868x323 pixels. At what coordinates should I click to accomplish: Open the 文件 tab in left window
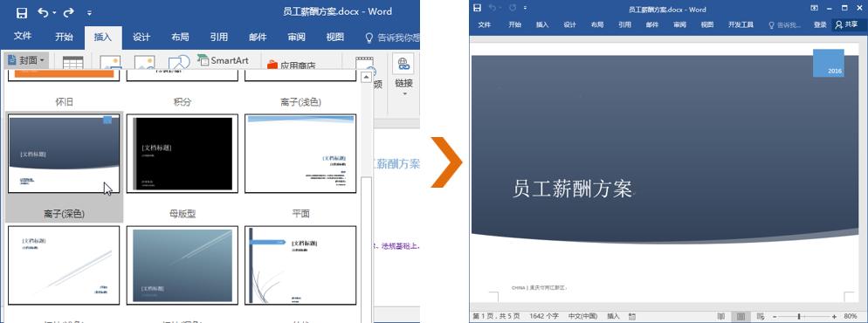click(x=22, y=37)
